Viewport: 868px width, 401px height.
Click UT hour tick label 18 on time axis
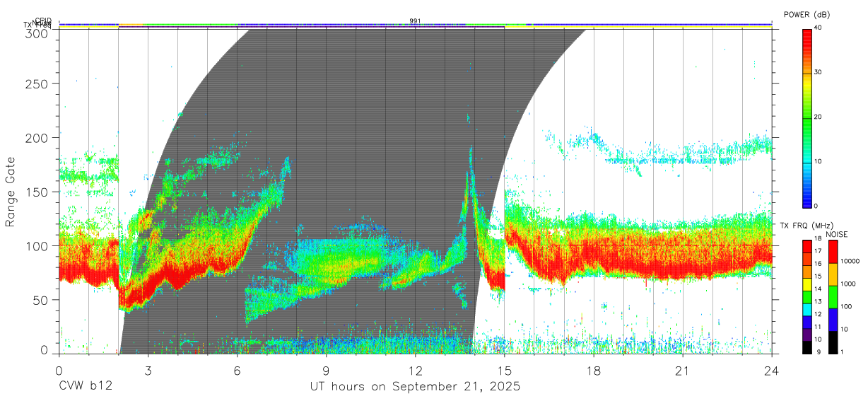click(x=593, y=370)
